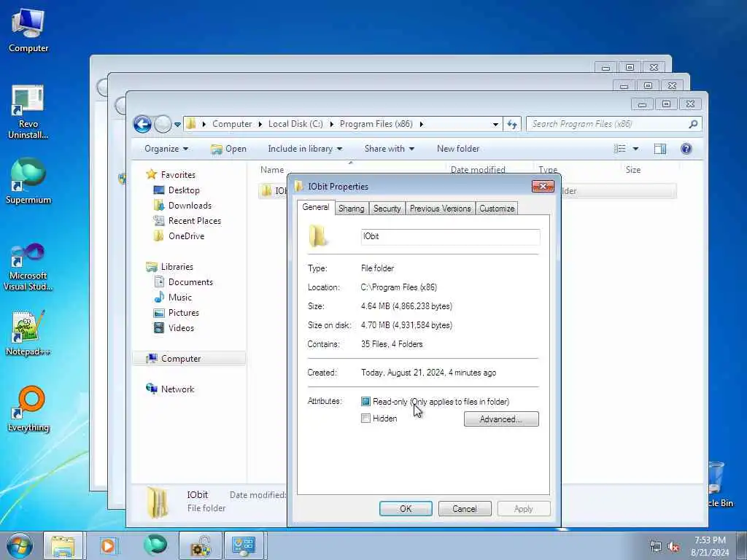Open the File Explorer taskbar button
Screen dimensions: 747x560
coord(63,545)
